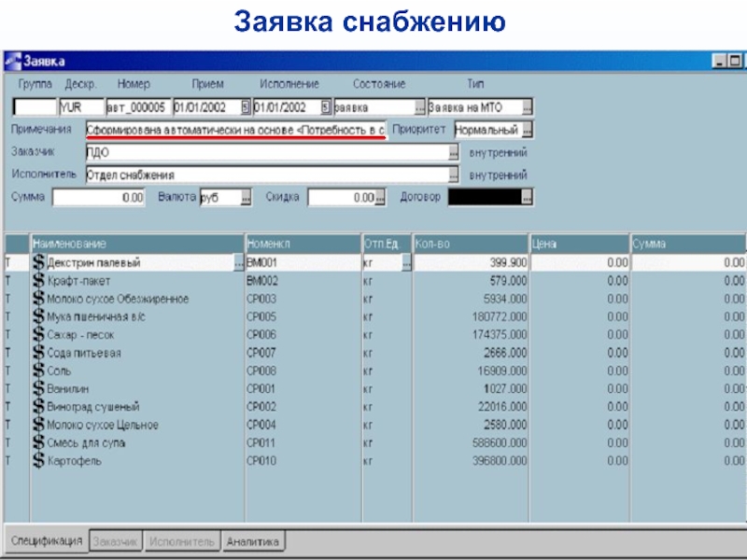Switch to the Спецификация tab
The width and height of the screenshot is (747, 560).
click(46, 541)
